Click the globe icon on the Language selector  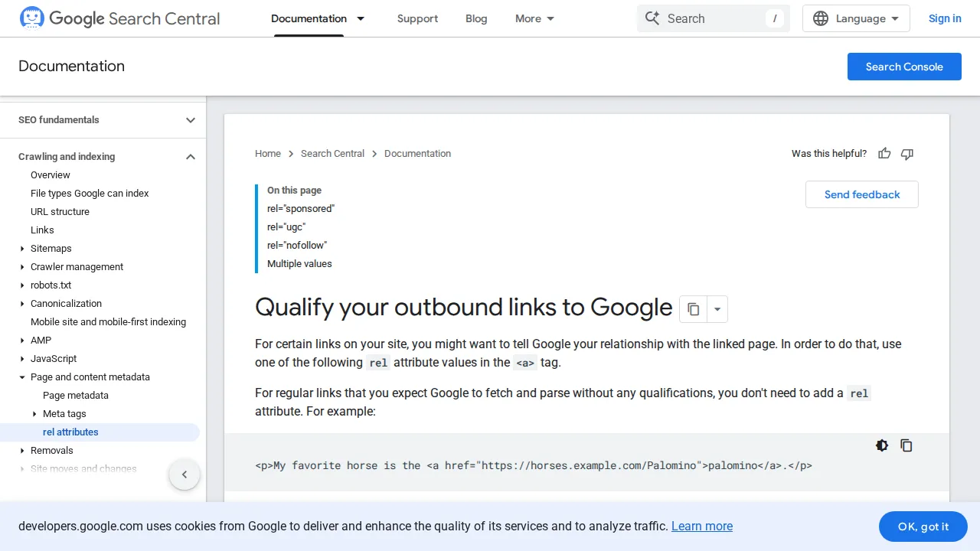pos(821,18)
